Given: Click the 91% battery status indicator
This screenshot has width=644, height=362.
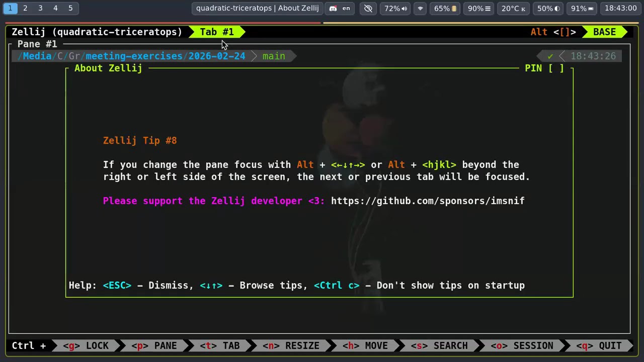Looking at the screenshot, I should click(x=582, y=8).
